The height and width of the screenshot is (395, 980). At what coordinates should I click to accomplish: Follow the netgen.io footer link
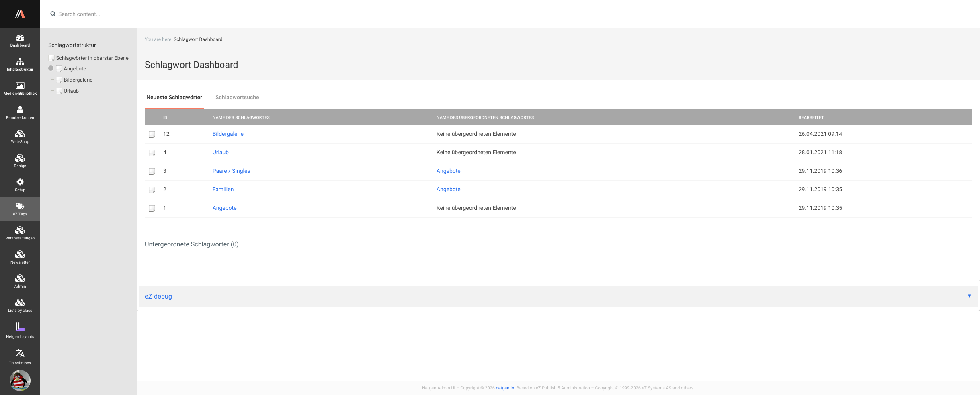(504, 388)
